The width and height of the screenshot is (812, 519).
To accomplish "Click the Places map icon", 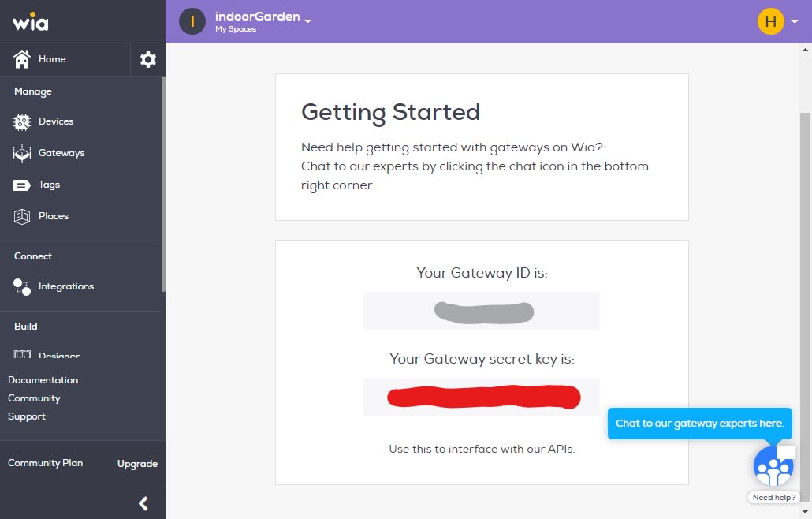I will [x=22, y=216].
